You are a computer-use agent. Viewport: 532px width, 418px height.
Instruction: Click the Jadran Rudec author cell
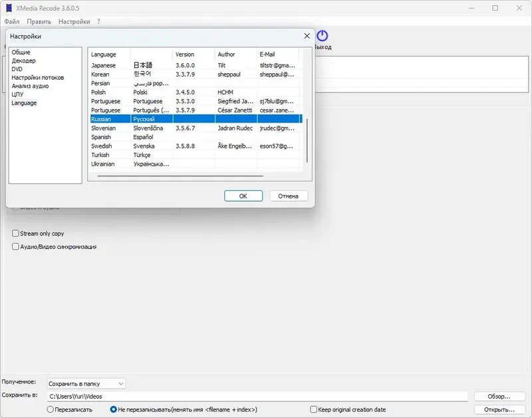point(235,128)
